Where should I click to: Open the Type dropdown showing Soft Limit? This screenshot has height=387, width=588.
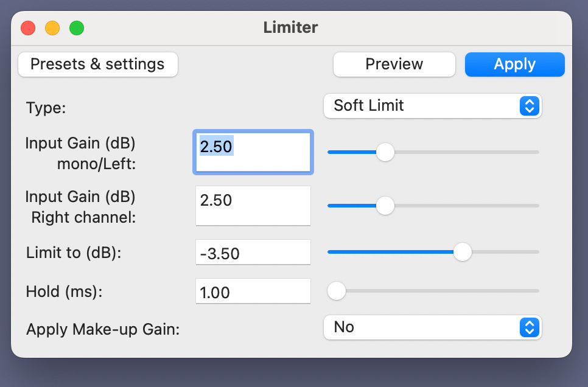(432, 106)
